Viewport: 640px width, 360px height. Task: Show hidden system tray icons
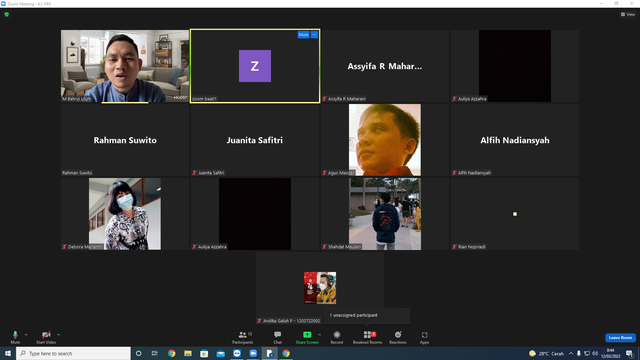coord(571,353)
